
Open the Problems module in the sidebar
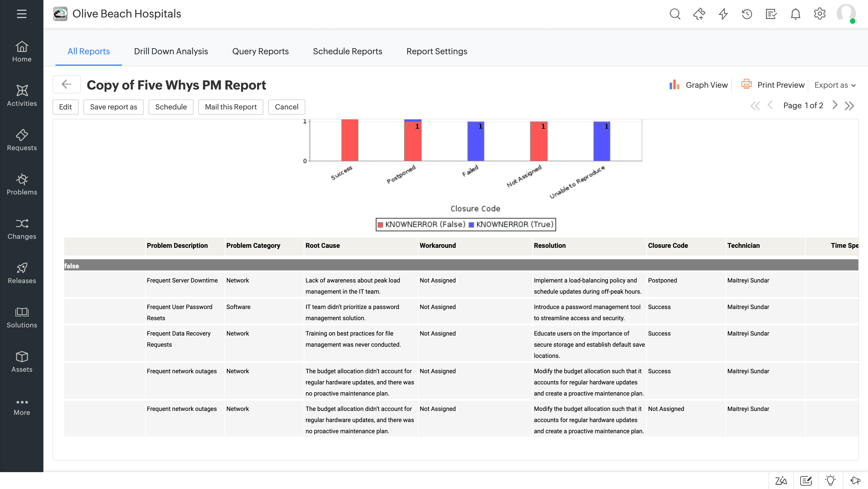tap(22, 184)
